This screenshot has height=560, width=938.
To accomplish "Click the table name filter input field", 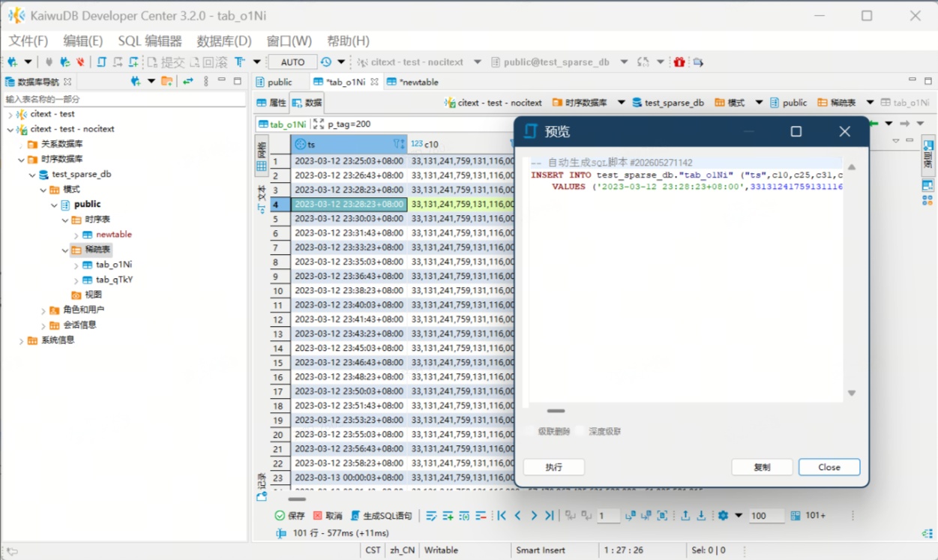I will coord(124,99).
